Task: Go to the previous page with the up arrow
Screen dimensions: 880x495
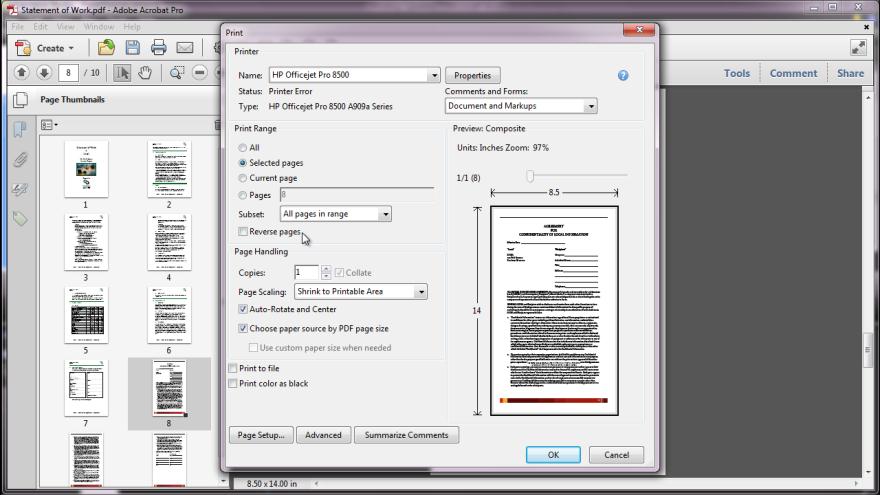Action: click(21, 72)
